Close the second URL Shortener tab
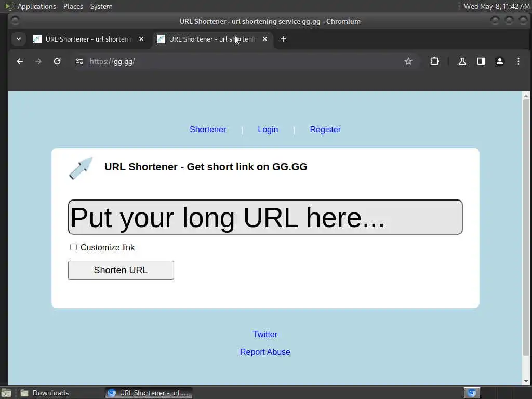 pyautogui.click(x=265, y=39)
